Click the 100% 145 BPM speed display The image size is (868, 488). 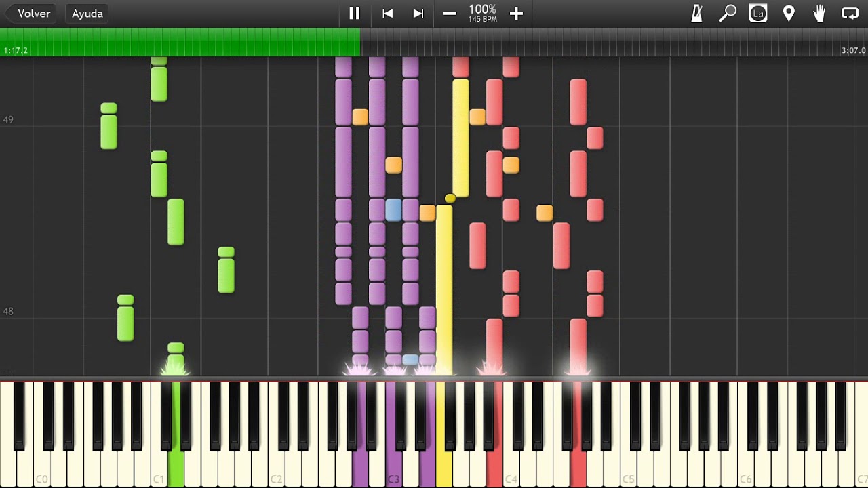coord(483,14)
